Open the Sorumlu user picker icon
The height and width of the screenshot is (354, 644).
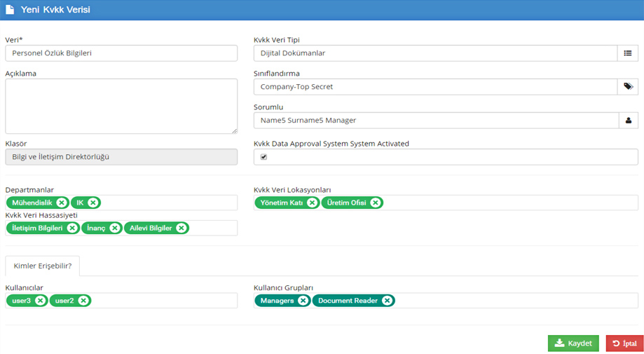point(627,121)
